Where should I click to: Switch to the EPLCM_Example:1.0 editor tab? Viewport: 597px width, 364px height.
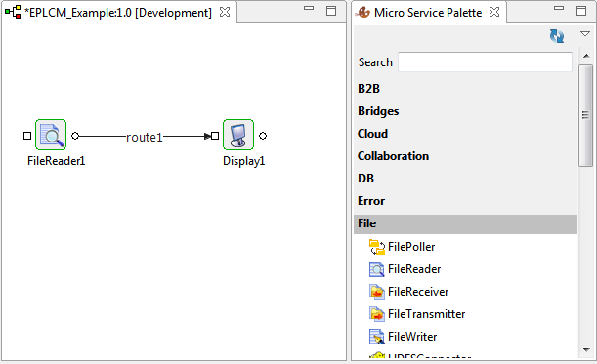118,12
